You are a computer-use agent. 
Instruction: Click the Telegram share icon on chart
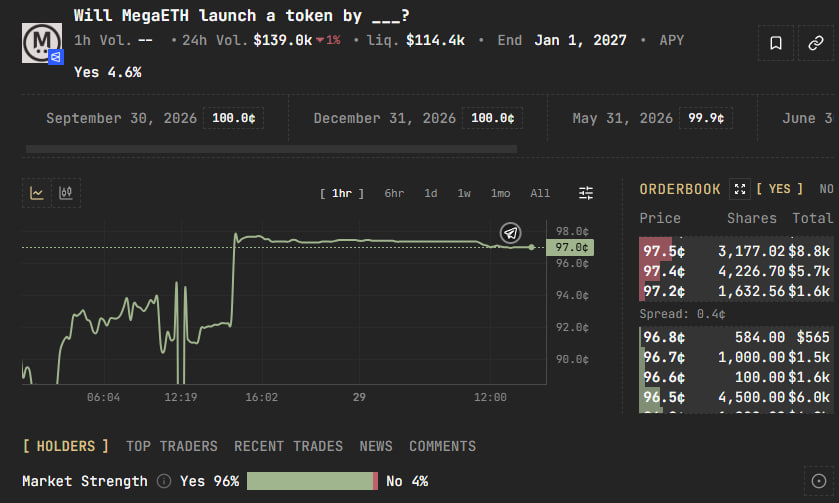[510, 233]
